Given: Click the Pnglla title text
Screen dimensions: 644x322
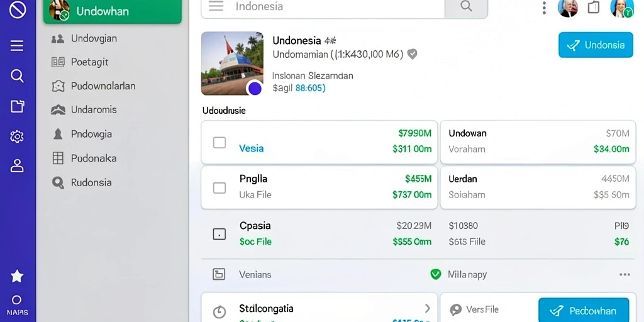Looking at the screenshot, I should coord(253,179).
